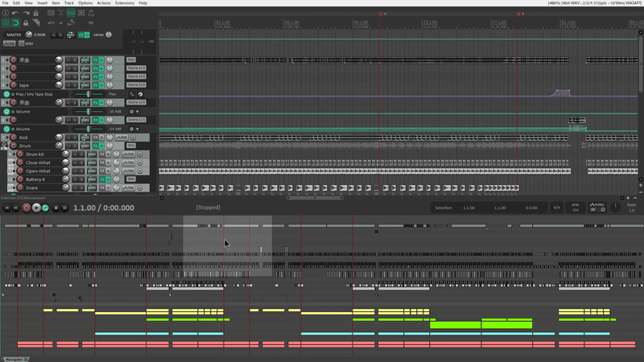Open the global automation override button

tap(597, 208)
